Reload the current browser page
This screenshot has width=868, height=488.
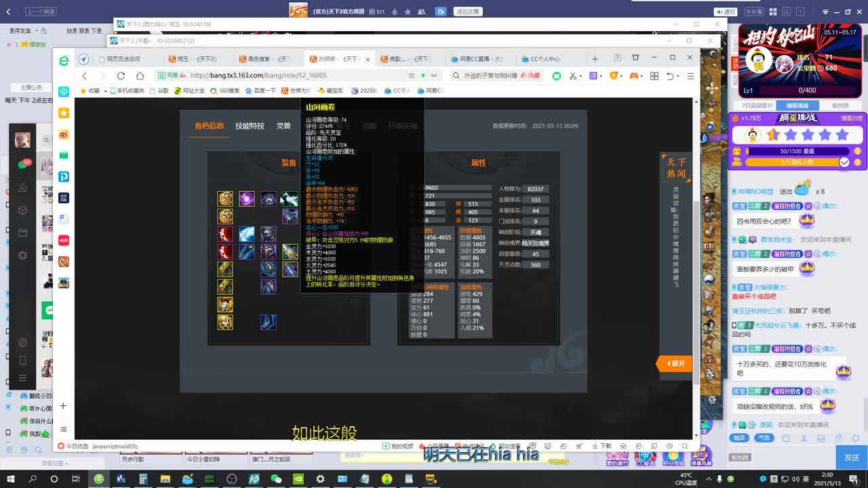[x=121, y=76]
